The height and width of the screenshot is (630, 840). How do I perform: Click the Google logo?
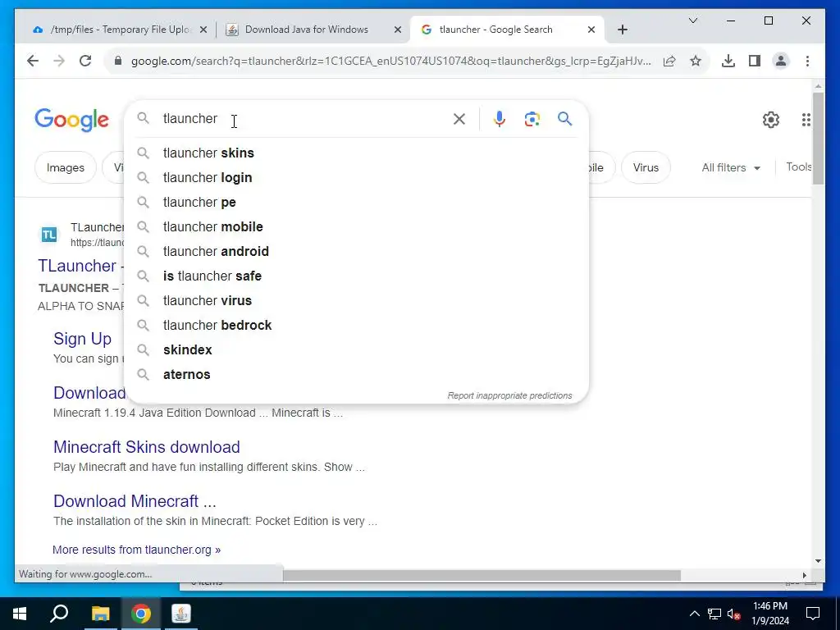(x=72, y=120)
